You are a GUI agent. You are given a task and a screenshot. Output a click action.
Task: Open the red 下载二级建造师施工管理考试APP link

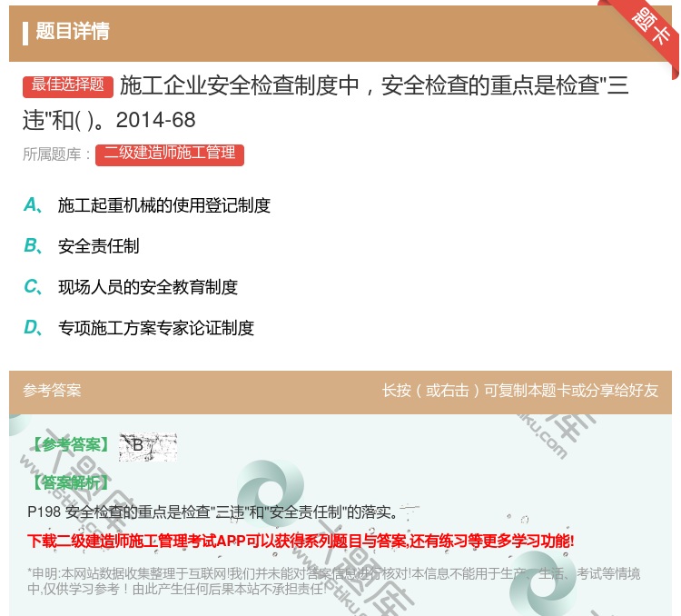(301, 541)
